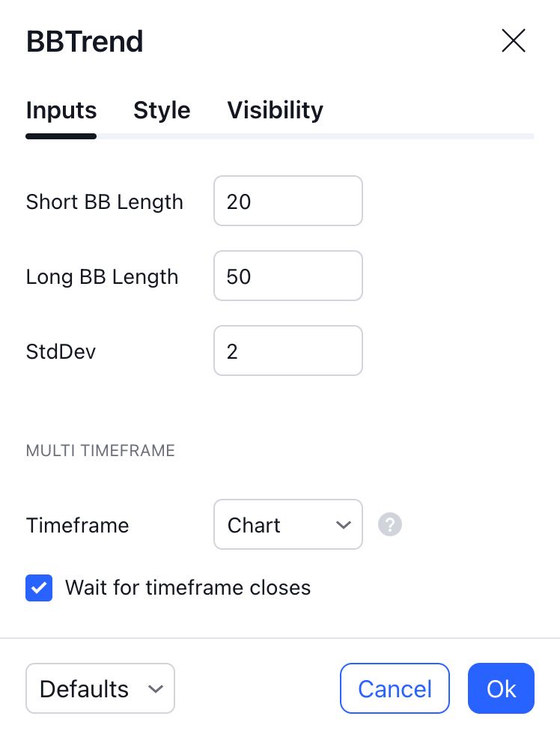Select the Inputs tab

(x=61, y=111)
